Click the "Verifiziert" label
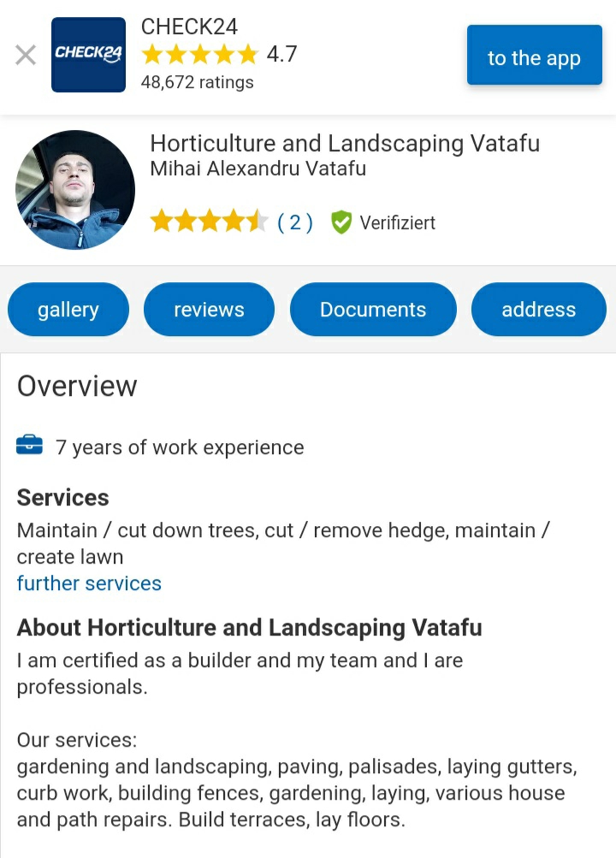 coord(397,223)
